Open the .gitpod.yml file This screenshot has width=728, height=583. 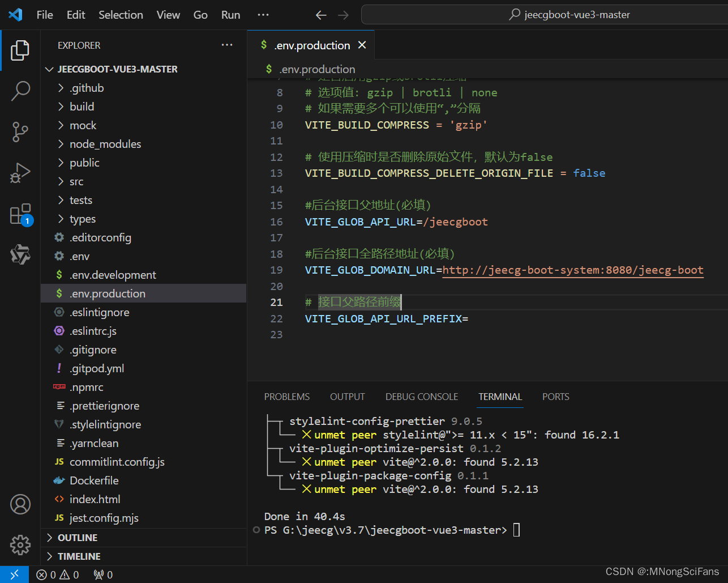pos(144,368)
